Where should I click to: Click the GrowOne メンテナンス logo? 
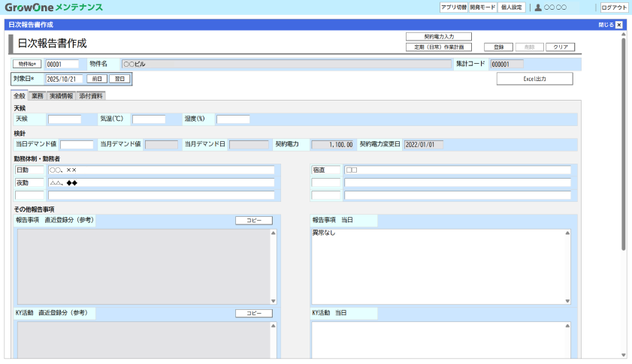(x=54, y=8)
